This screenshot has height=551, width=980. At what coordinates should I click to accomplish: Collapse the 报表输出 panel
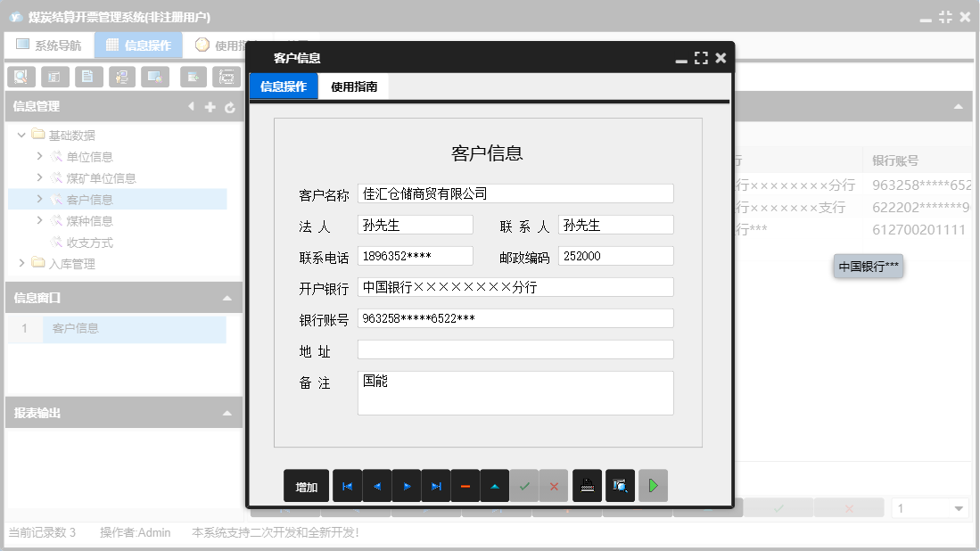(x=226, y=413)
